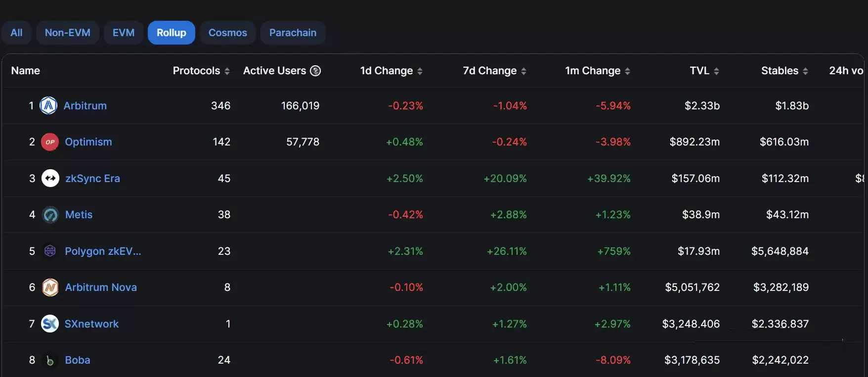
Task: Click the Polygon zkEVM logo icon
Action: pyautogui.click(x=50, y=251)
